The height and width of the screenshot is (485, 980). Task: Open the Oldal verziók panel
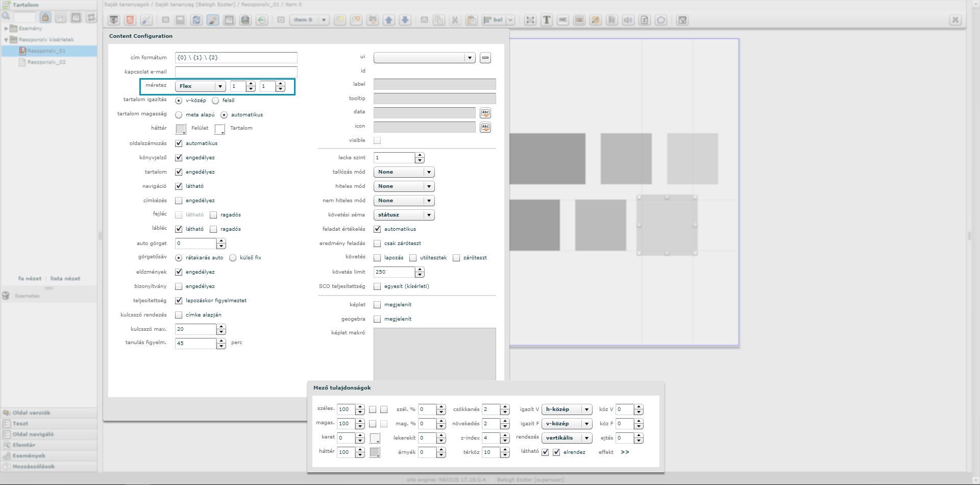(31, 413)
